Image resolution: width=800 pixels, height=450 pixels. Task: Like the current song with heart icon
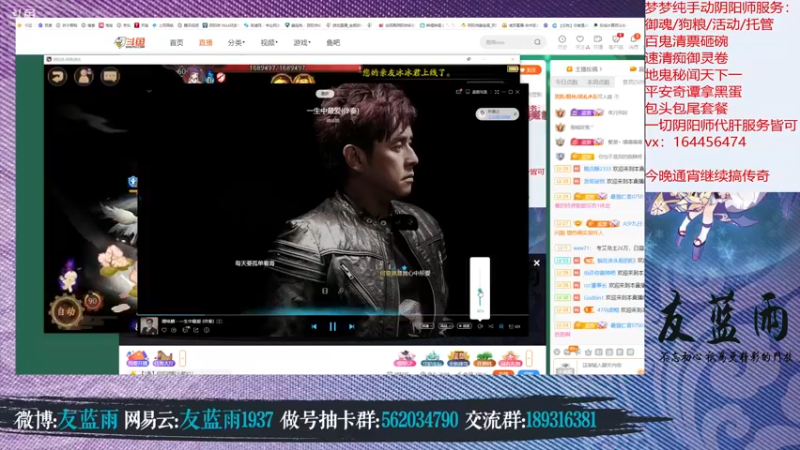(164, 330)
